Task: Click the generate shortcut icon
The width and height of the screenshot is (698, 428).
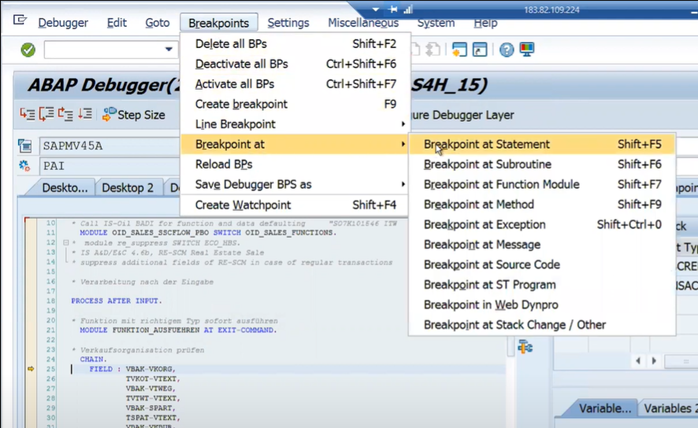Action: pos(480,49)
